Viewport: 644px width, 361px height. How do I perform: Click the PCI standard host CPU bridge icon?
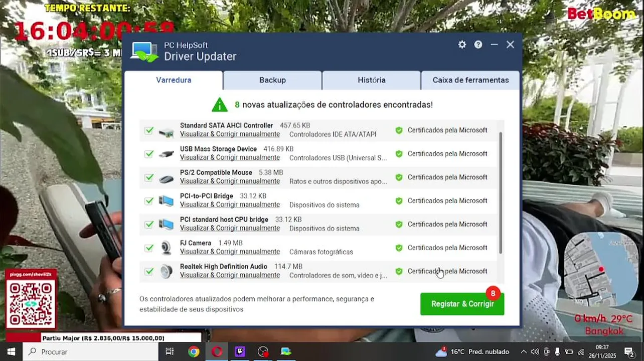(x=166, y=225)
